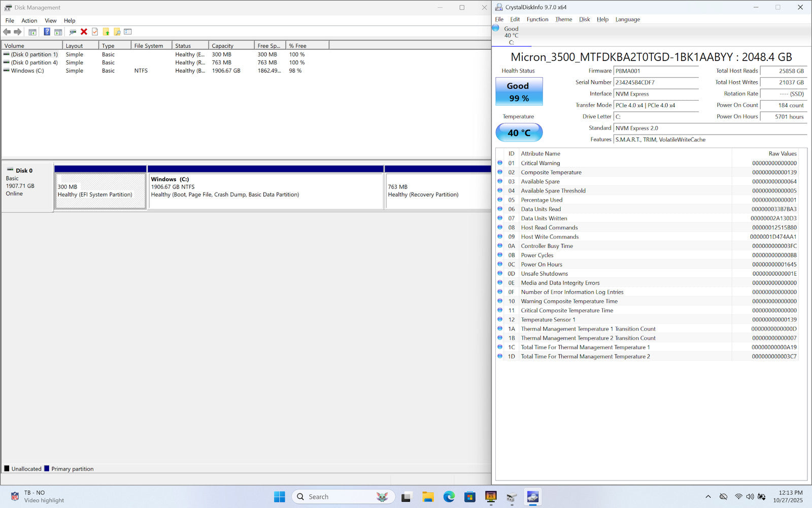
Task: Open the Function menu in CrystalDiskInfo
Action: [537, 19]
